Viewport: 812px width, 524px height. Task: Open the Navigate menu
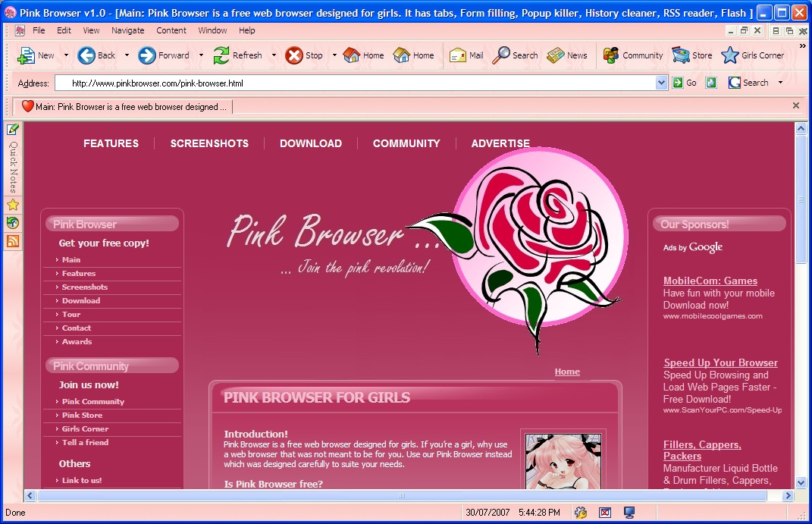pos(128,30)
